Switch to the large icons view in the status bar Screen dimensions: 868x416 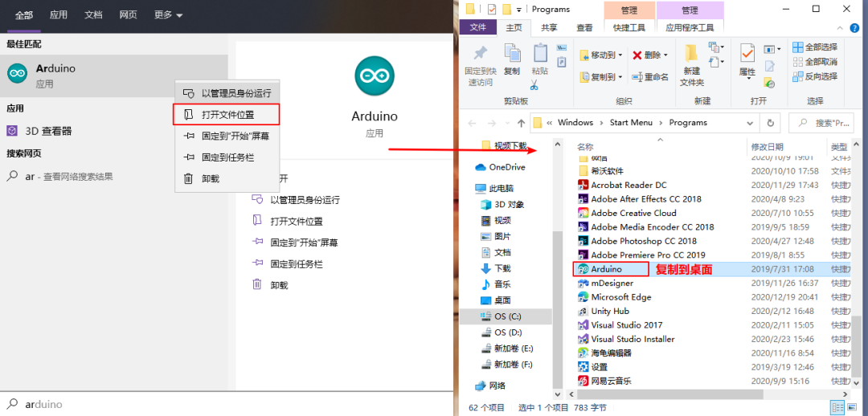tap(851, 408)
